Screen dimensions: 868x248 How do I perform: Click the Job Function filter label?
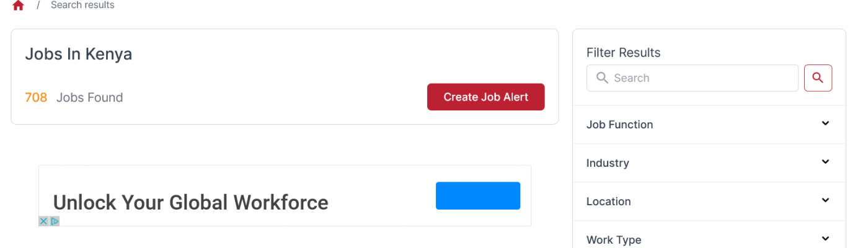pyautogui.click(x=619, y=125)
